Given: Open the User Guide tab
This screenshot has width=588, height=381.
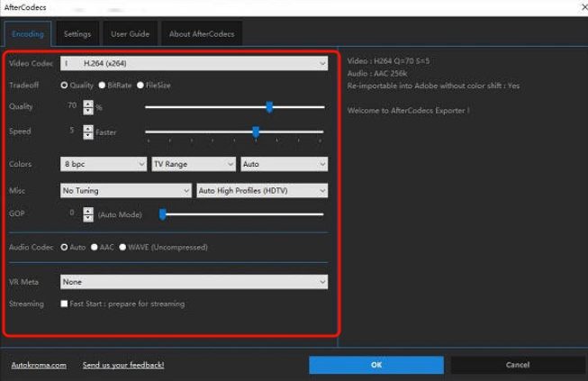Looking at the screenshot, I should (x=131, y=35).
